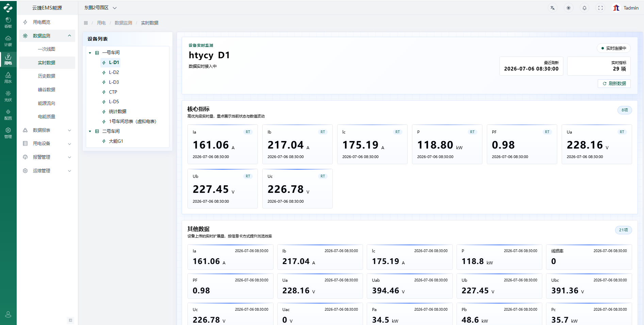
Task: Click the user profile icon in the green sidebar
Action: click(8, 314)
